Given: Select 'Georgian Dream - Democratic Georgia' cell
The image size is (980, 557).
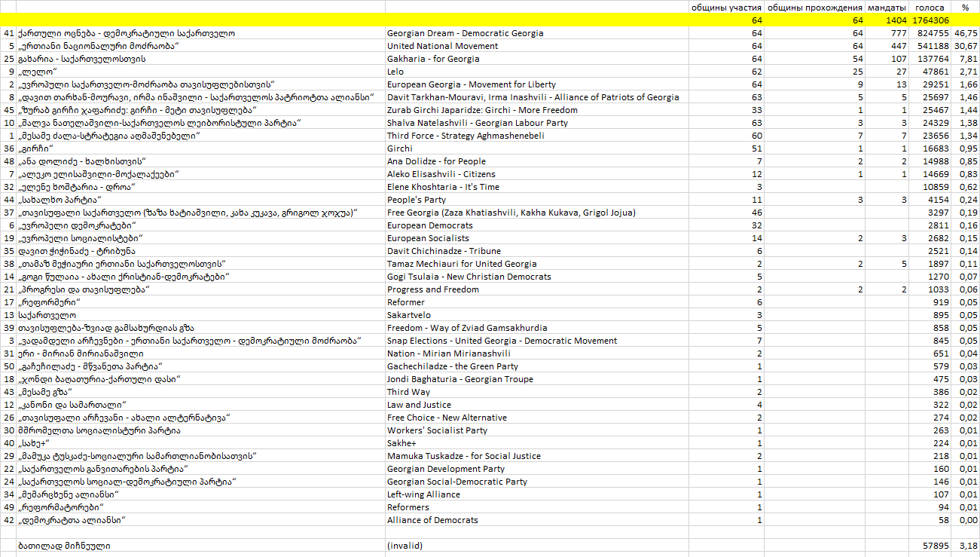Looking at the screenshot, I should click(537, 33).
